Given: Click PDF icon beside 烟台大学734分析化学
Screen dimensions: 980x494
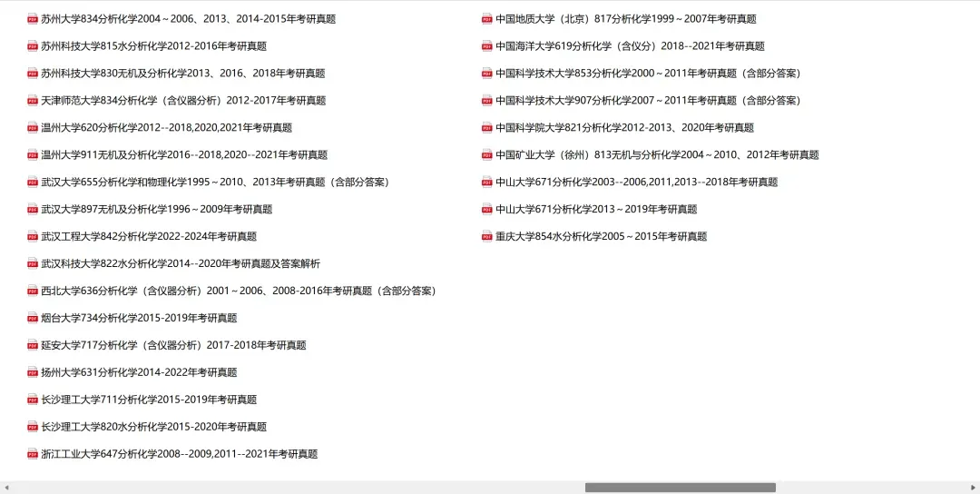Looking at the screenshot, I should tap(33, 319).
